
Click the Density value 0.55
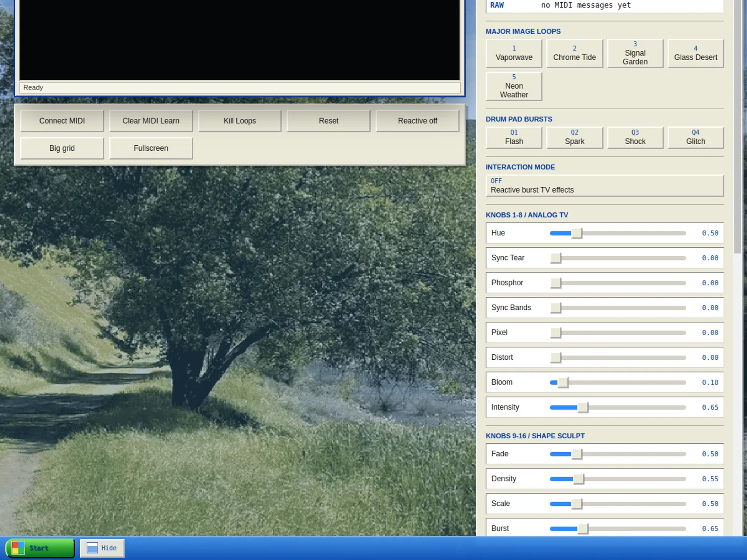[x=710, y=479]
